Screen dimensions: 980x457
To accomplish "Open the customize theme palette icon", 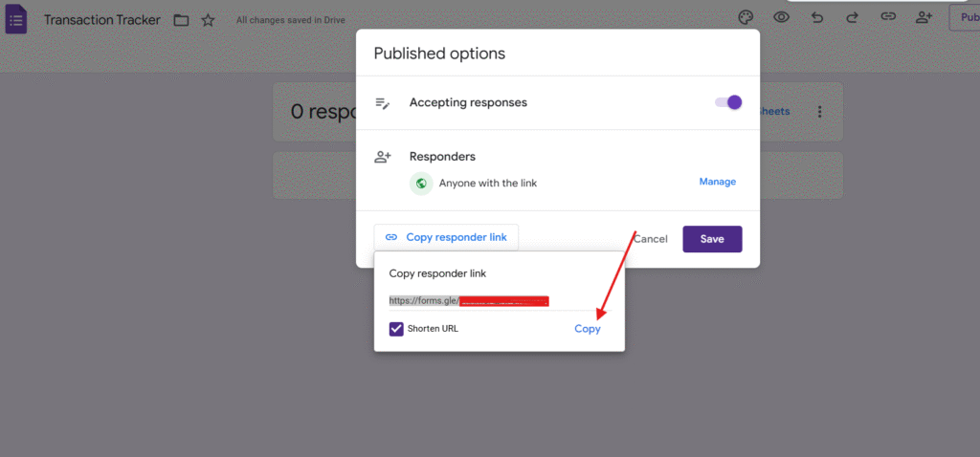I will pos(746,17).
